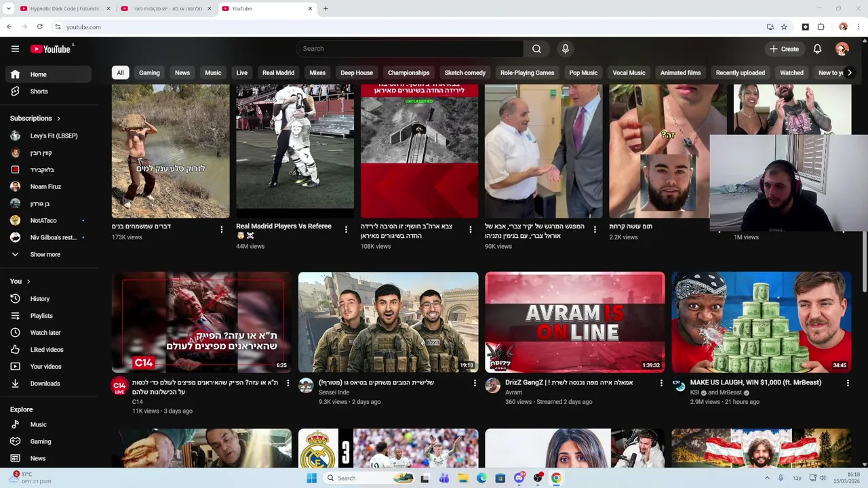Reload the page
The height and width of the screenshot is (488, 868).
point(40,27)
